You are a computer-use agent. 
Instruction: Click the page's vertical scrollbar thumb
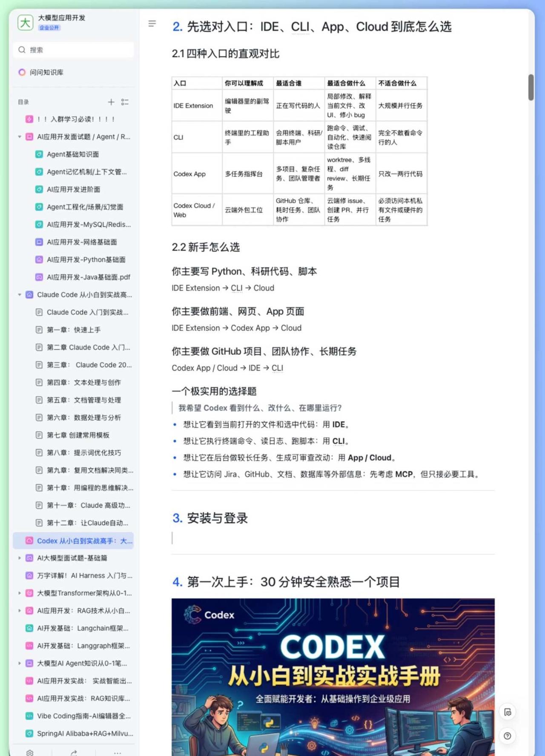pos(531,87)
